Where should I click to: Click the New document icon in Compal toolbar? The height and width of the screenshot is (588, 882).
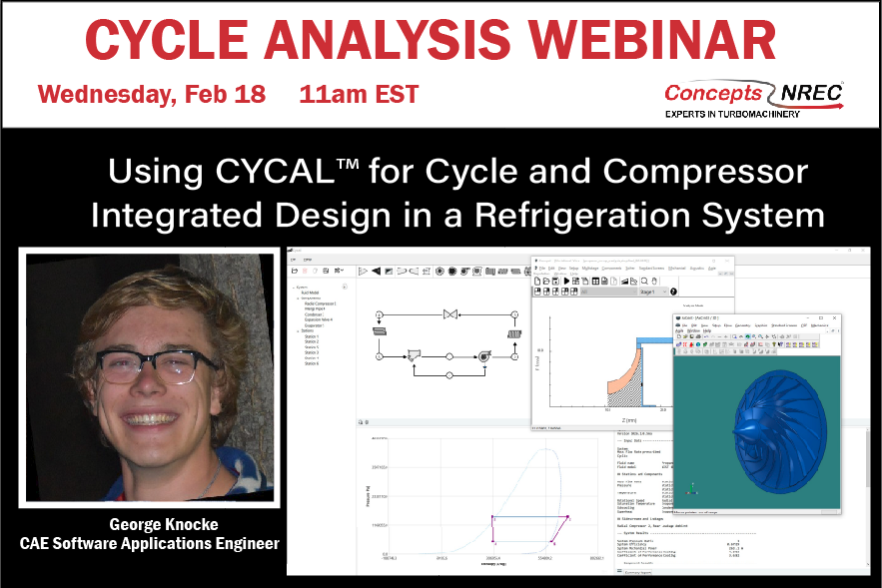coord(537,282)
